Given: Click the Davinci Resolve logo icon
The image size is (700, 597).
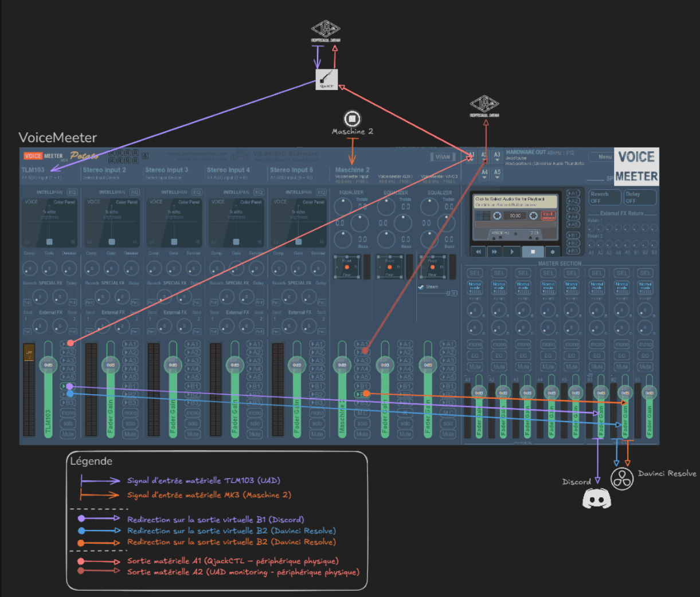Looking at the screenshot, I should (x=621, y=478).
